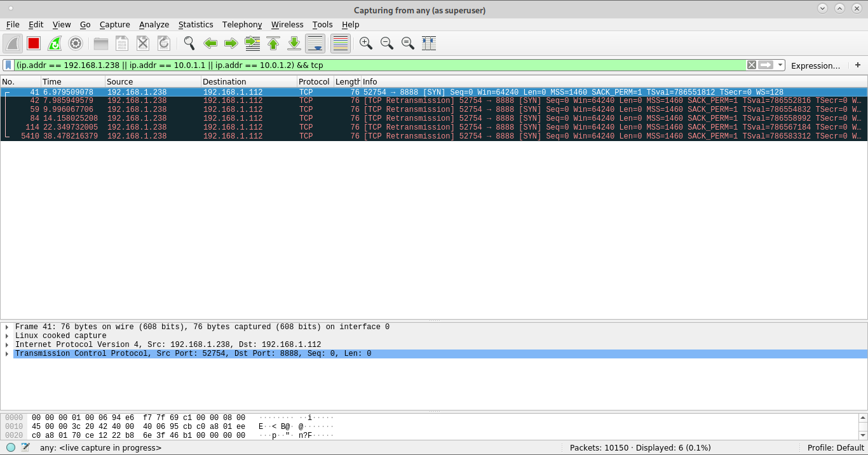Click the Profile: Default status text
This screenshot has width=868, height=455.
[x=836, y=447]
